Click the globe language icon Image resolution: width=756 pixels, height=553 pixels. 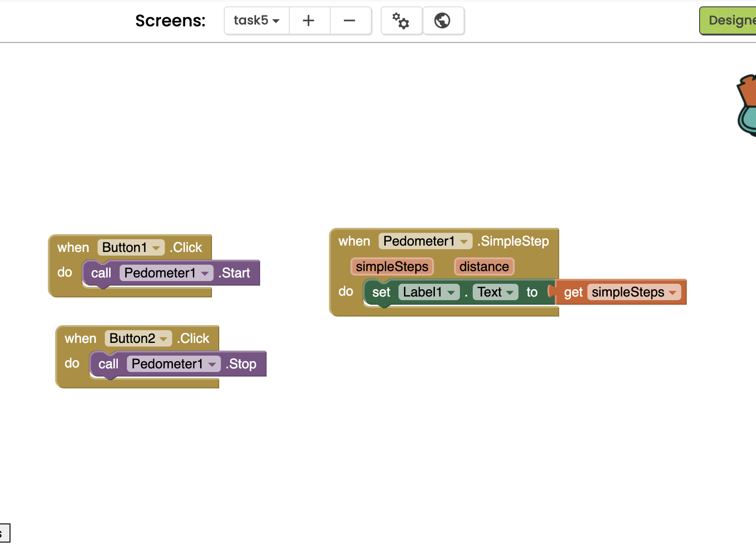click(x=443, y=20)
